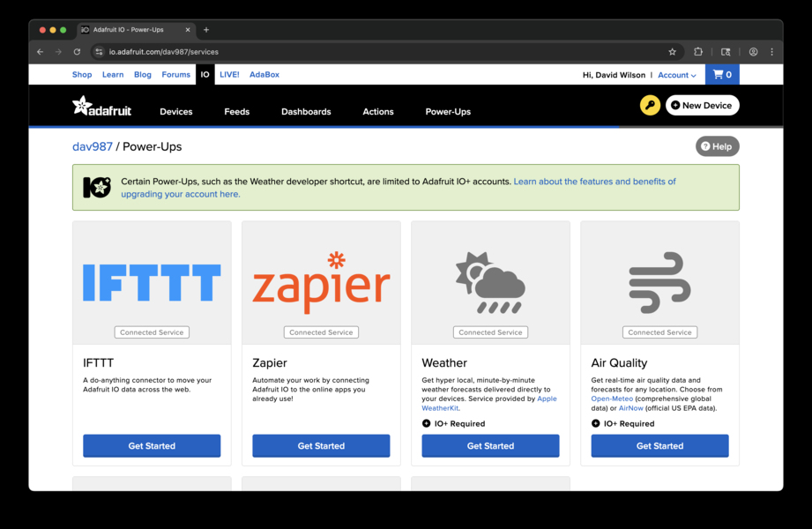The width and height of the screenshot is (812, 529).
Task: Switch to the Feeds section
Action: tap(236, 112)
